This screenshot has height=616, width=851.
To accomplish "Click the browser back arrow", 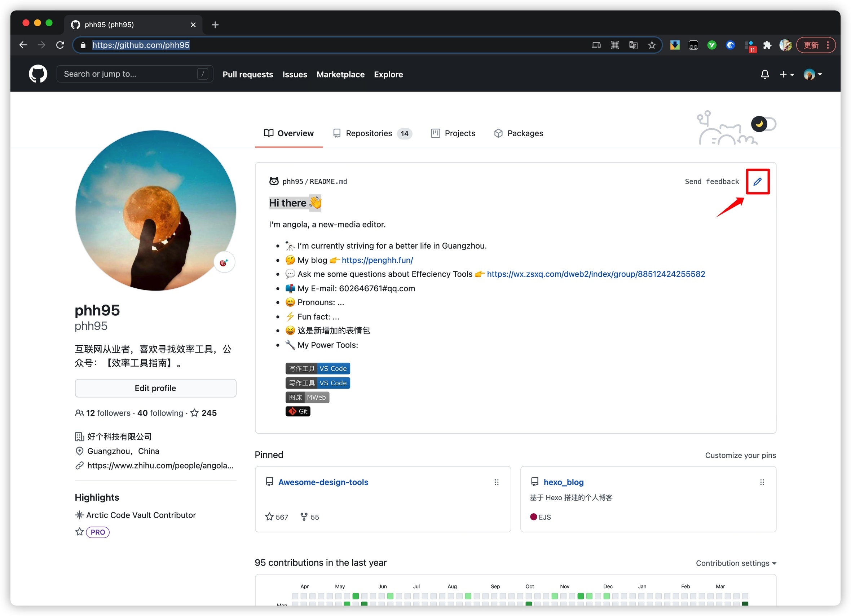I will click(23, 45).
